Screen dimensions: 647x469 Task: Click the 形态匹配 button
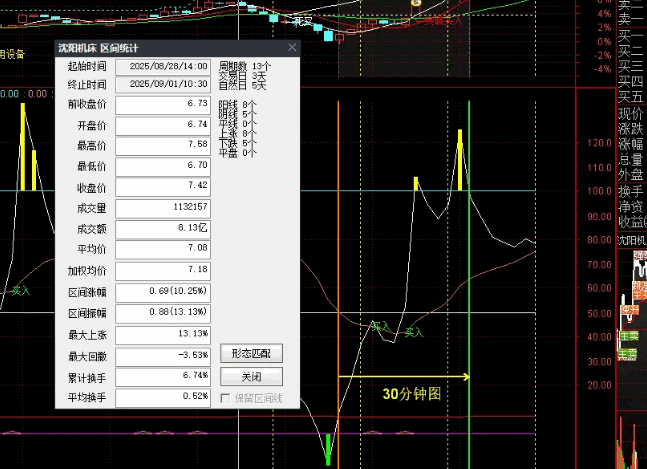pos(251,354)
